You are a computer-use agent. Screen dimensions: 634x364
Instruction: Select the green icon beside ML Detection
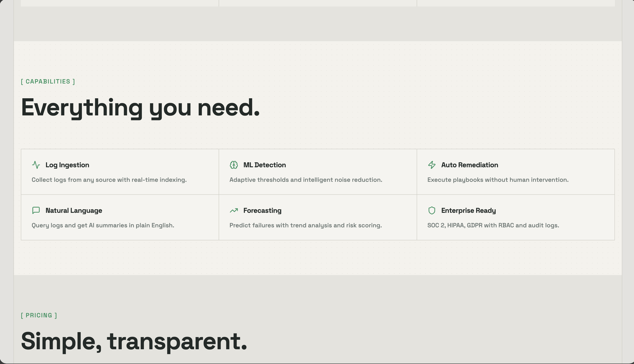(x=234, y=165)
